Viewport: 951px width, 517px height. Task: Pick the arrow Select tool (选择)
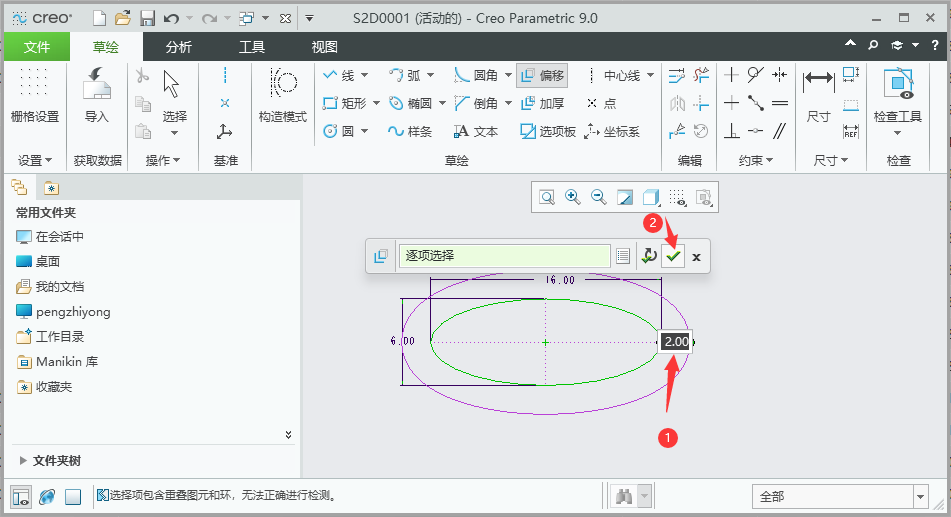pos(173,97)
